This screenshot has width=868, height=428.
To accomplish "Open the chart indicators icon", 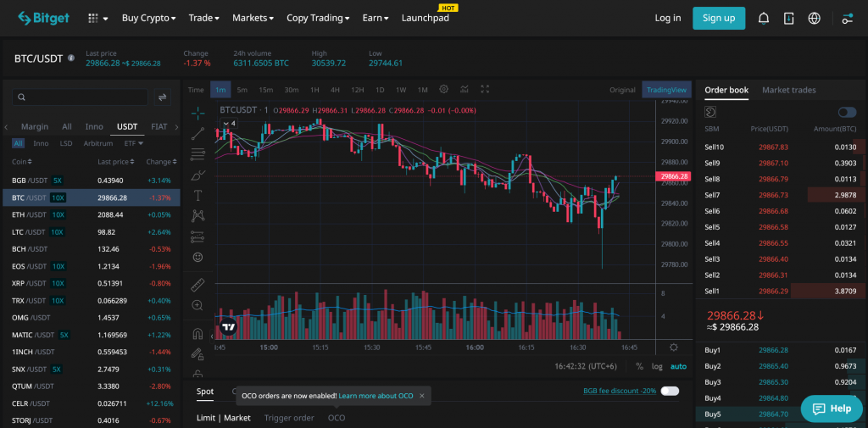I will [465, 89].
